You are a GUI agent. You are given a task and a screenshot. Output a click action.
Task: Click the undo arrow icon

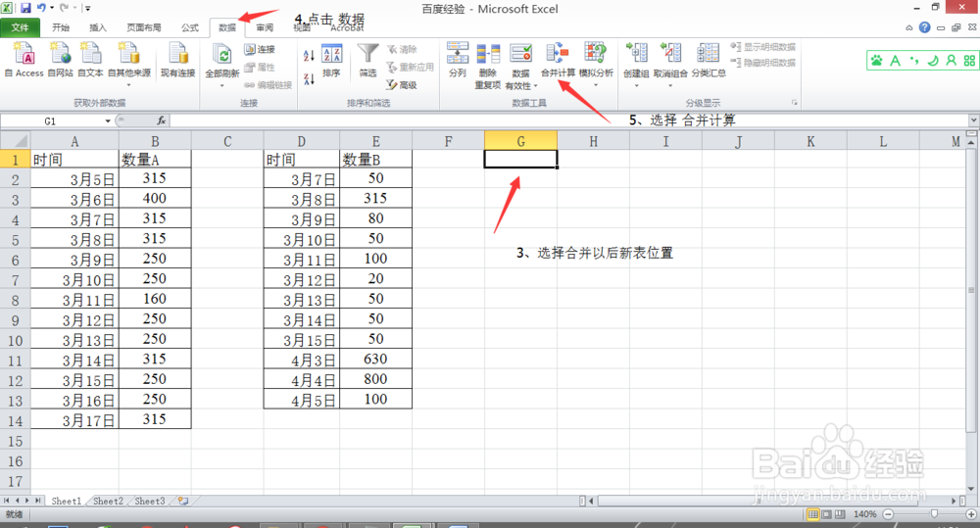click(x=41, y=8)
